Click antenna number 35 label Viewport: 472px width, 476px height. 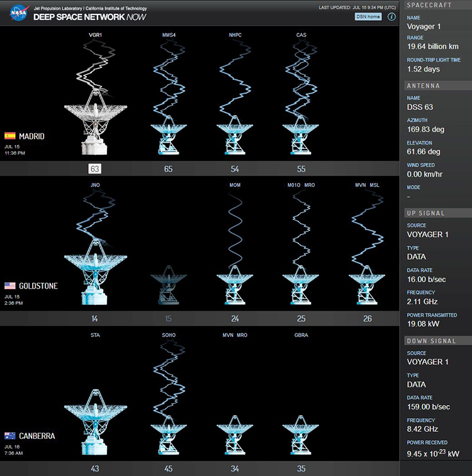[301, 468]
